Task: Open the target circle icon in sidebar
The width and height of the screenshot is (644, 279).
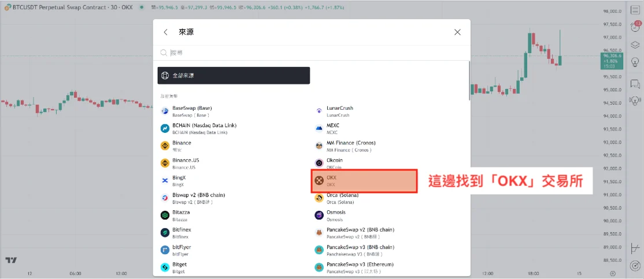Action: [x=635, y=266]
